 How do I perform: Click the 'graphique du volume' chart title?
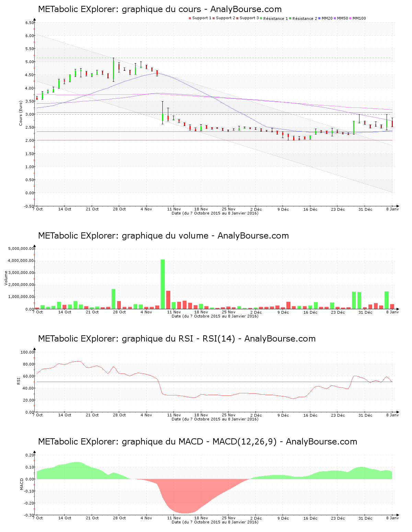pos(163,236)
